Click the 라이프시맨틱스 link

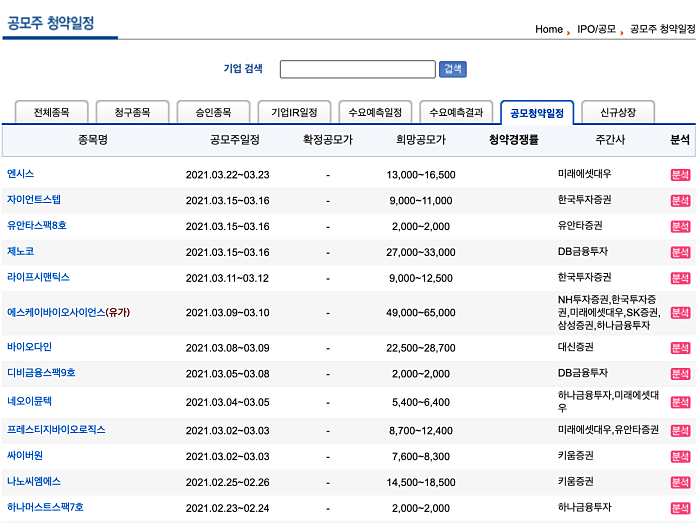click(38, 278)
